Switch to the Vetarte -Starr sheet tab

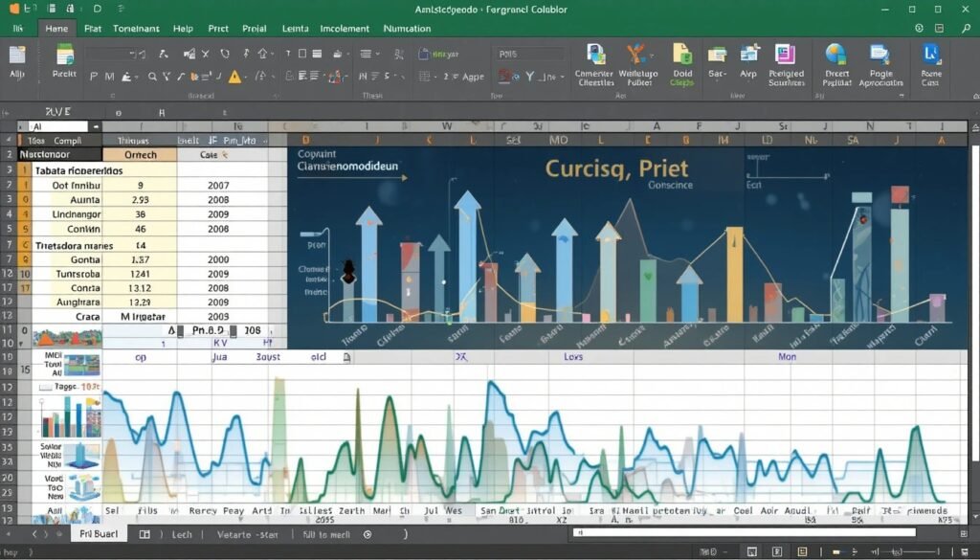tap(248, 534)
